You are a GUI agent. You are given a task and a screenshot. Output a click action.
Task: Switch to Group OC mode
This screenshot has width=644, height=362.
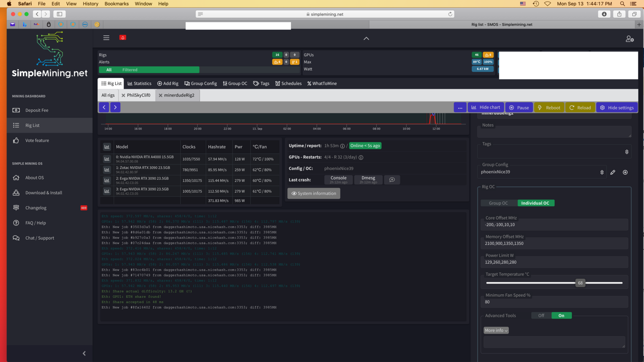[498, 203]
